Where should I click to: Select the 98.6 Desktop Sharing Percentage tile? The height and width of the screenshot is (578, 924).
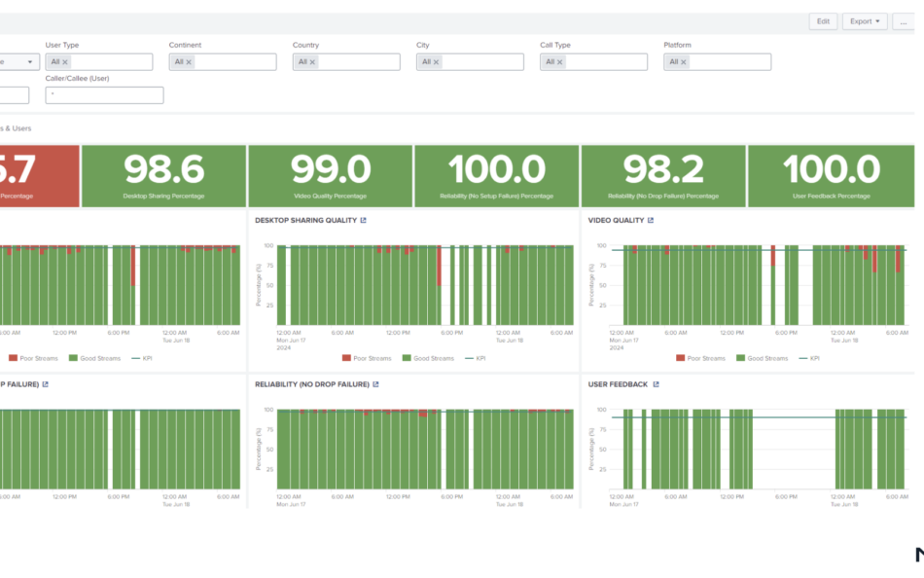[163, 175]
